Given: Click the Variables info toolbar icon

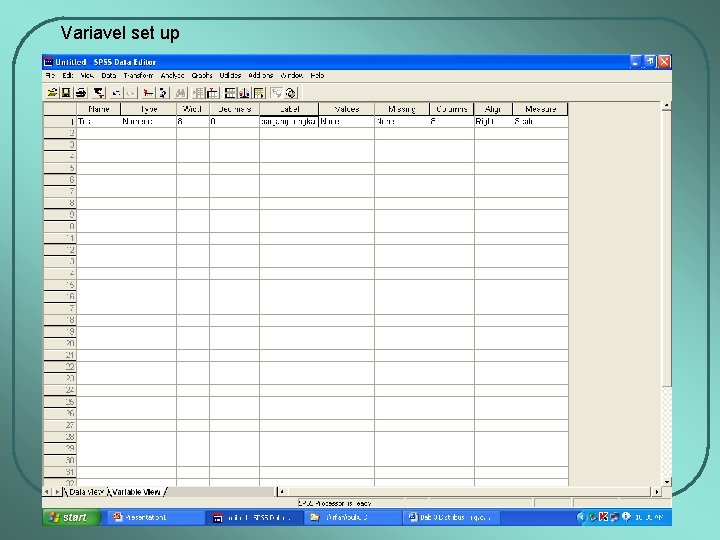Looking at the screenshot, I should point(163,93).
